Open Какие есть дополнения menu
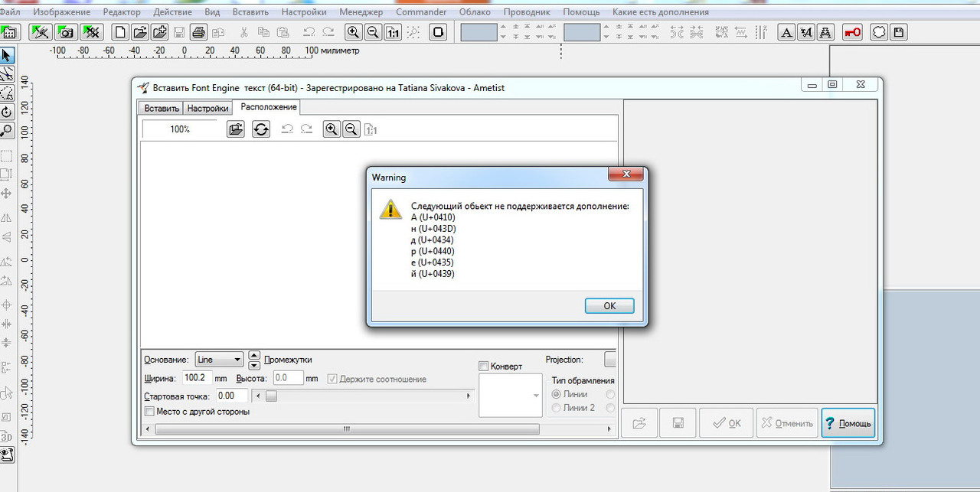 point(661,11)
